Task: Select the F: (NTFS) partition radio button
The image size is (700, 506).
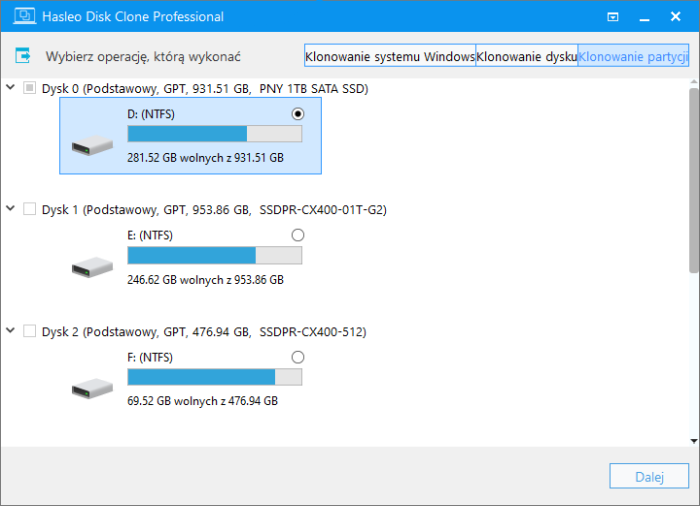Action: (297, 357)
